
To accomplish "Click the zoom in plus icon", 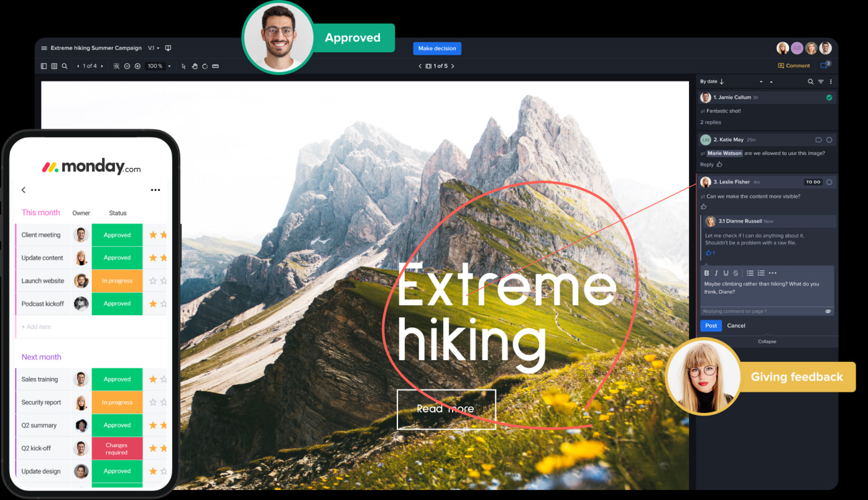I will pyautogui.click(x=137, y=66).
